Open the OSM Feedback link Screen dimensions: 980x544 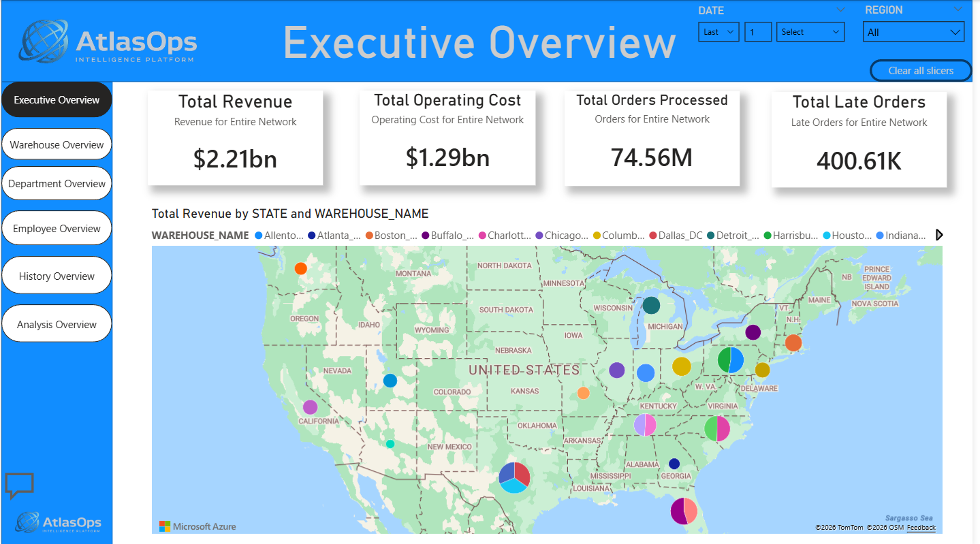click(x=921, y=527)
